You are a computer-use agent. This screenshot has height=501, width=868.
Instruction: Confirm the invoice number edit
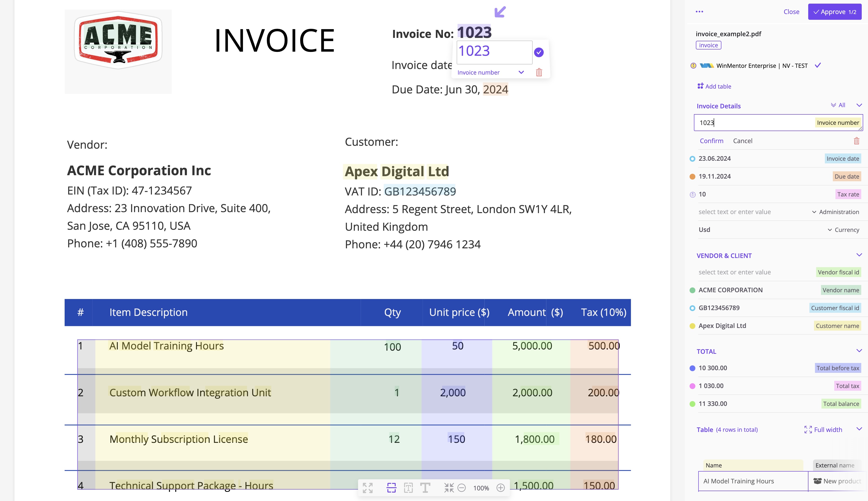(712, 141)
